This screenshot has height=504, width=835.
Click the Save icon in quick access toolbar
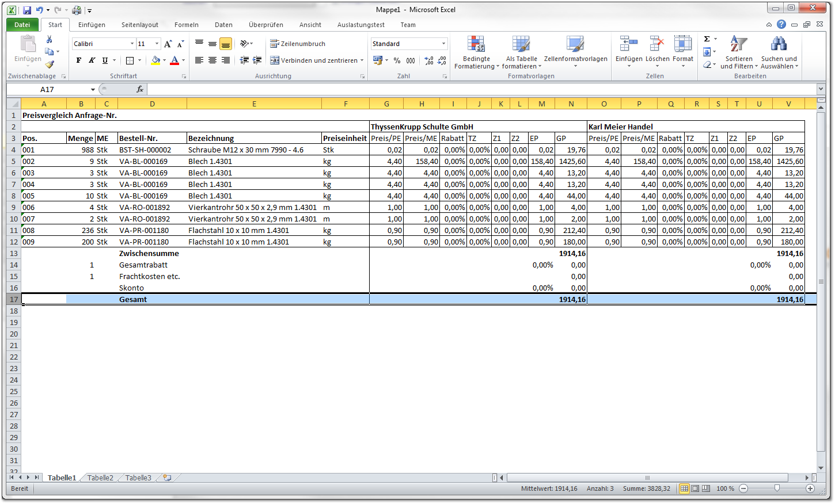click(x=26, y=10)
